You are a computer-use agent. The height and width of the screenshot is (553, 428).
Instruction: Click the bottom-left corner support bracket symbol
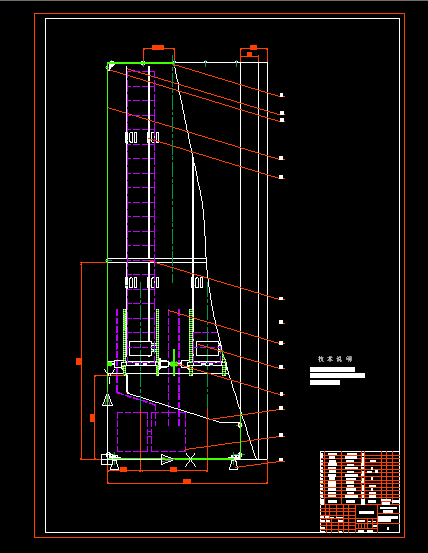[x=110, y=461]
